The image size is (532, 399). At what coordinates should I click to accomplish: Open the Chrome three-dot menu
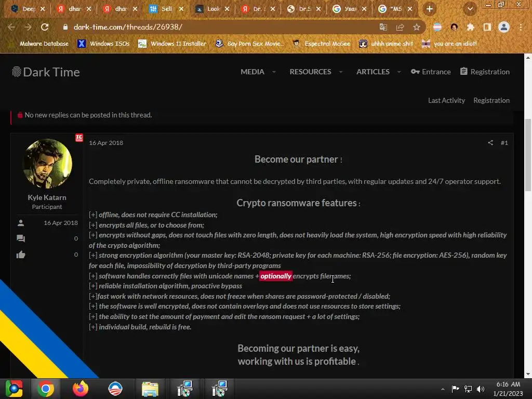[x=521, y=27]
